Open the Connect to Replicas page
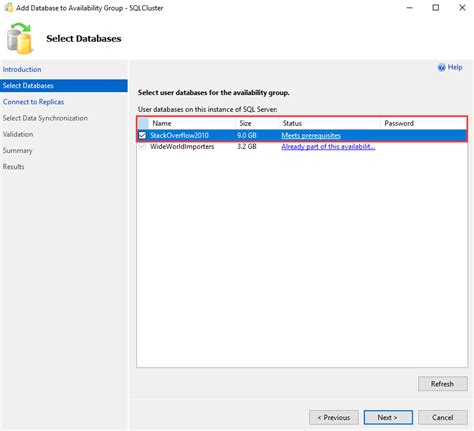The width and height of the screenshot is (474, 431). (33, 102)
